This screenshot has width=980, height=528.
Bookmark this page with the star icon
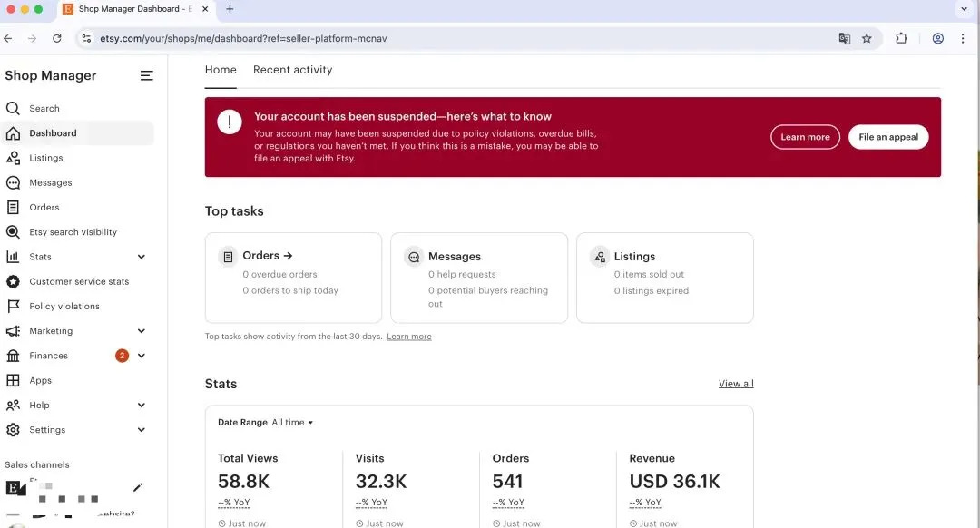867,39
